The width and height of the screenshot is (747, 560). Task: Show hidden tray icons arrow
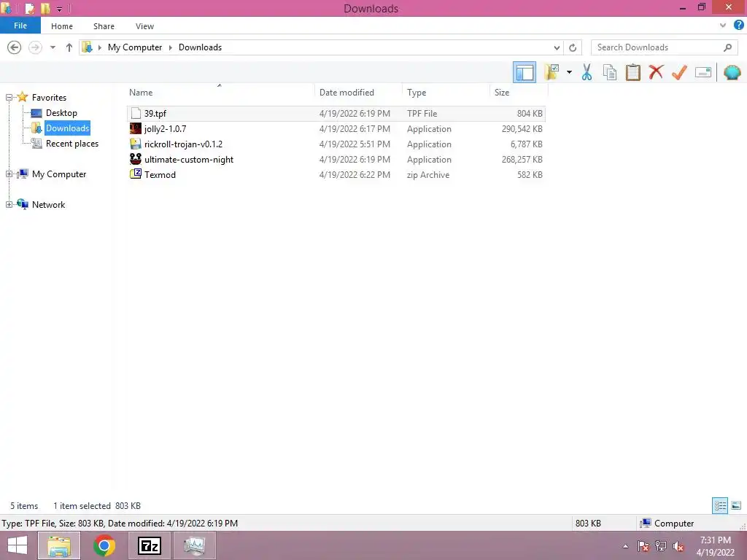tap(625, 546)
